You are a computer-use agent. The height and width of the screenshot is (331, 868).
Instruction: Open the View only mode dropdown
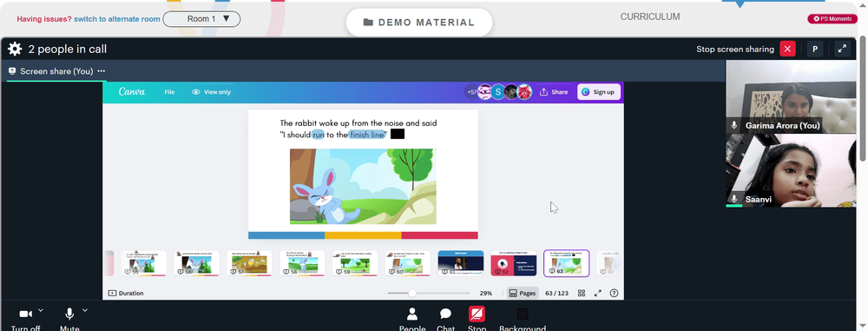coord(211,92)
